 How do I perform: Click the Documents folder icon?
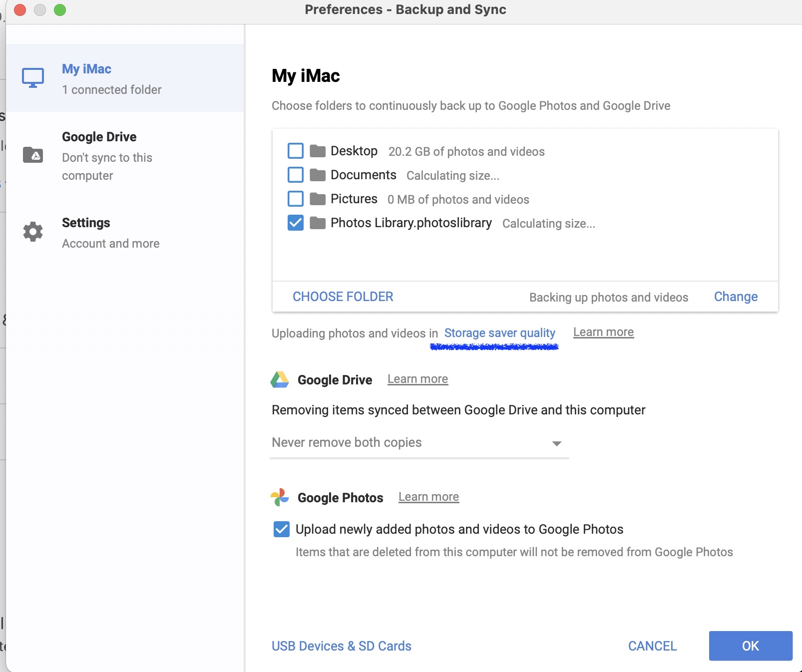318,175
